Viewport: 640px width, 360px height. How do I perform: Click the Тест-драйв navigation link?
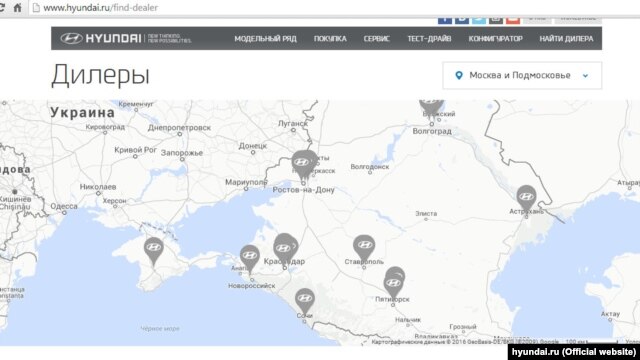(429, 39)
